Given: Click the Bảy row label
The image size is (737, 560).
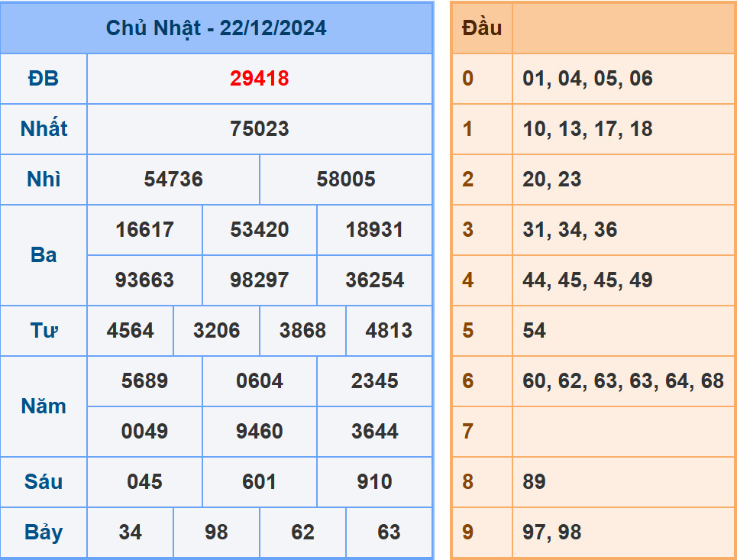Looking at the screenshot, I should [44, 532].
